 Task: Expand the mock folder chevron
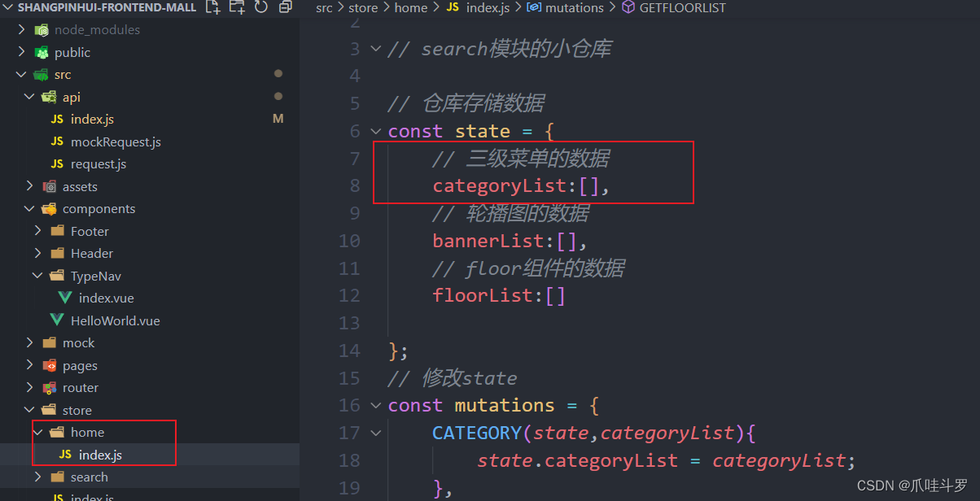pos(30,343)
